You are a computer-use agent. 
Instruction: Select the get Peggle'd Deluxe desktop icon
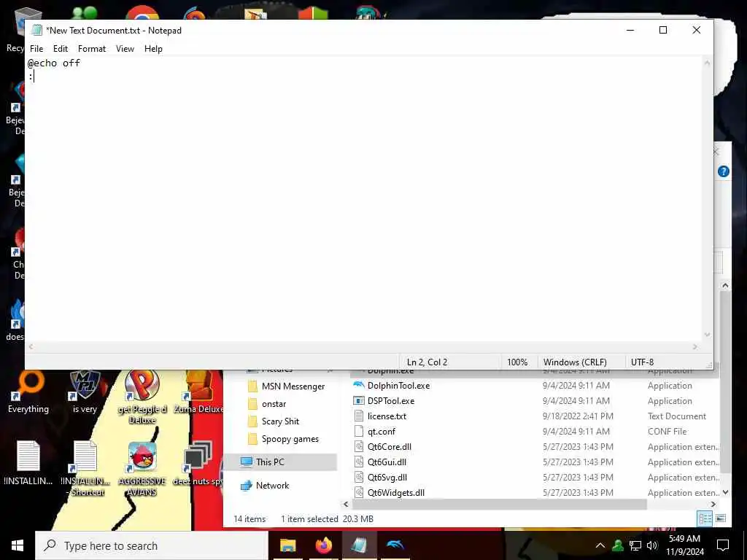point(142,397)
